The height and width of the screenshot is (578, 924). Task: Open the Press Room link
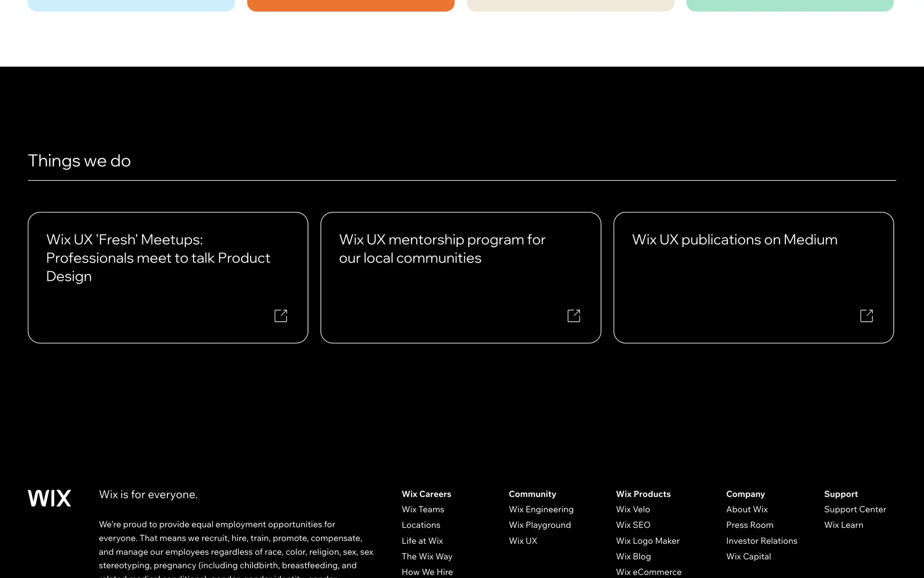749,525
